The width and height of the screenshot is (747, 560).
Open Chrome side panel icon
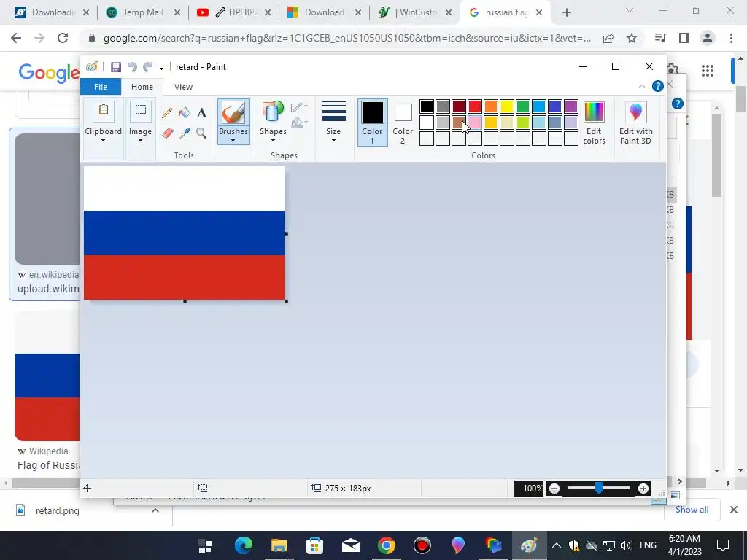684,38
